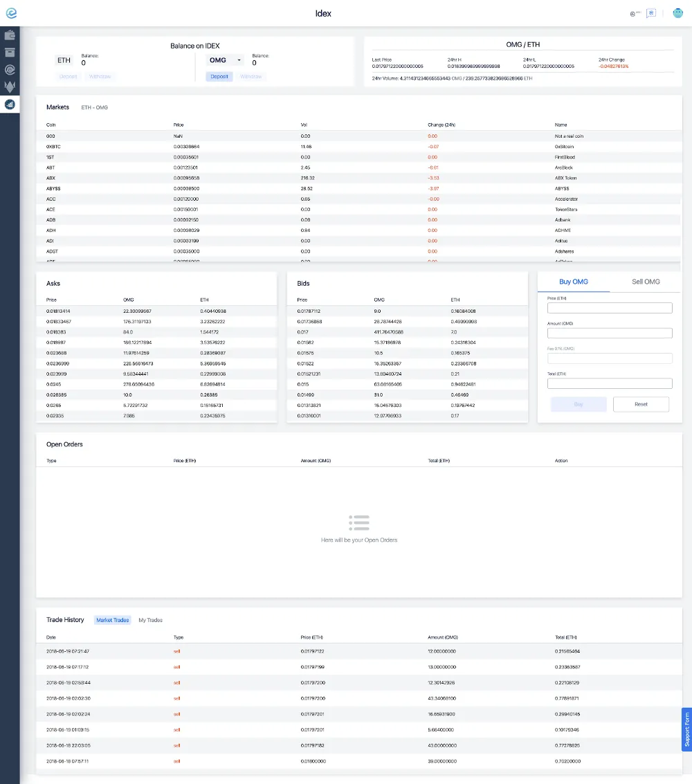
Task: Click the OMG Deposit button
Action: coord(219,77)
